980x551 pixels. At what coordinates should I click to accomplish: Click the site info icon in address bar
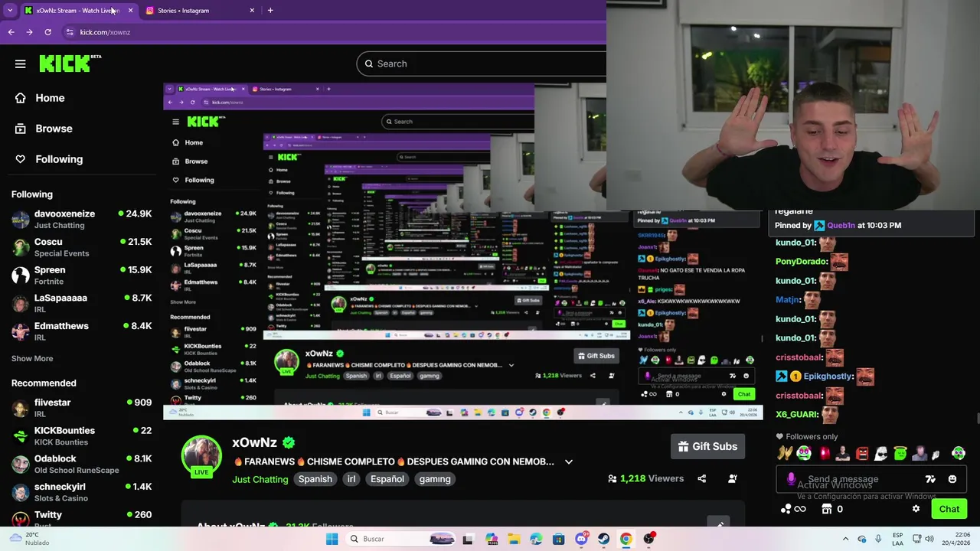coord(70,32)
